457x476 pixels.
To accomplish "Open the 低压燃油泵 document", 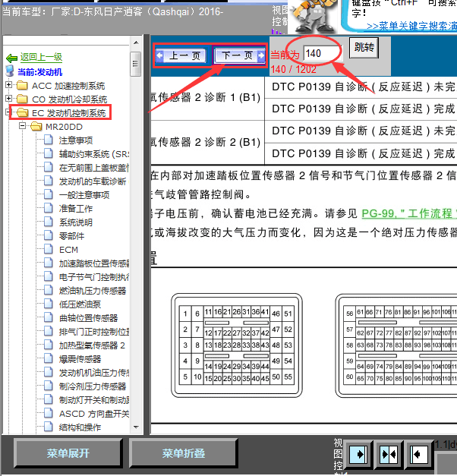I will click(x=80, y=304).
